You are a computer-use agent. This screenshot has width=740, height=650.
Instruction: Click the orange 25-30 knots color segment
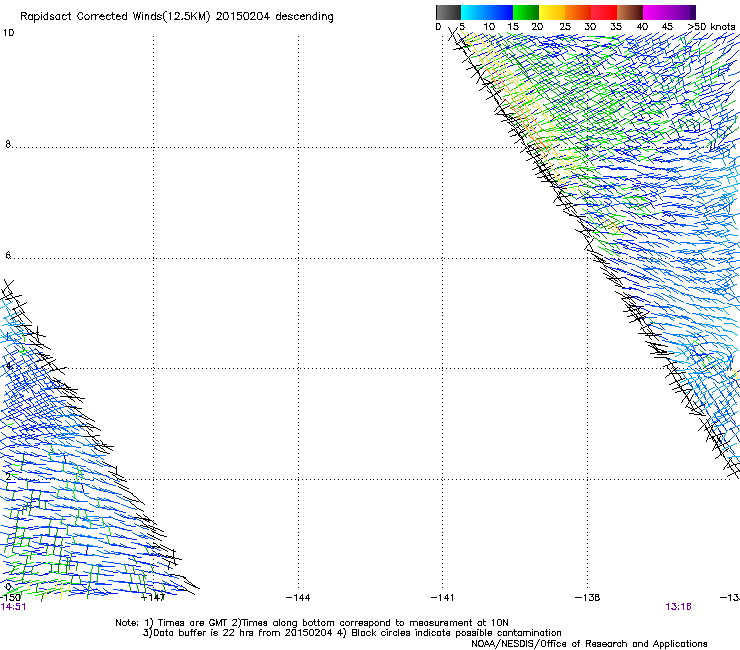coord(578,12)
